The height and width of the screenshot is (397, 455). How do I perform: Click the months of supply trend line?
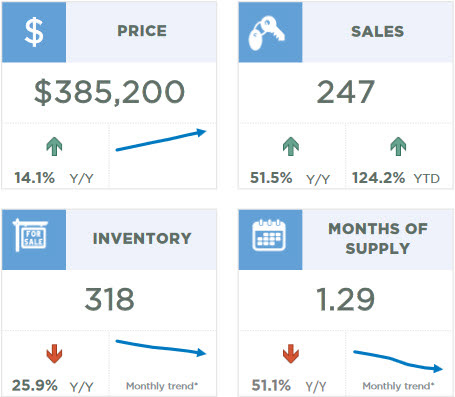click(398, 361)
